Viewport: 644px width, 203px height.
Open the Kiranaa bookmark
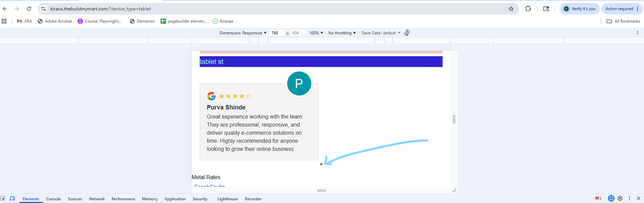223,21
